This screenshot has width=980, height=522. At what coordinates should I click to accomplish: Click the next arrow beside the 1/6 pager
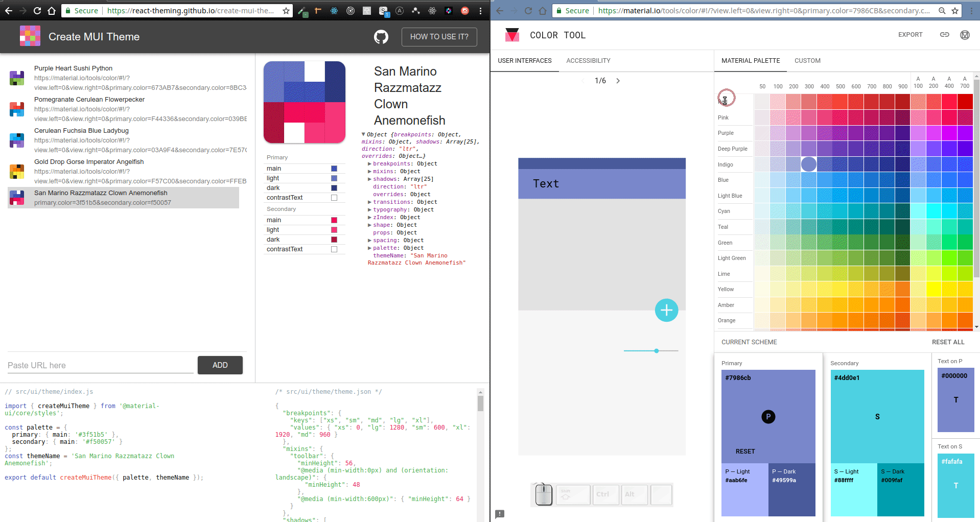(x=618, y=80)
